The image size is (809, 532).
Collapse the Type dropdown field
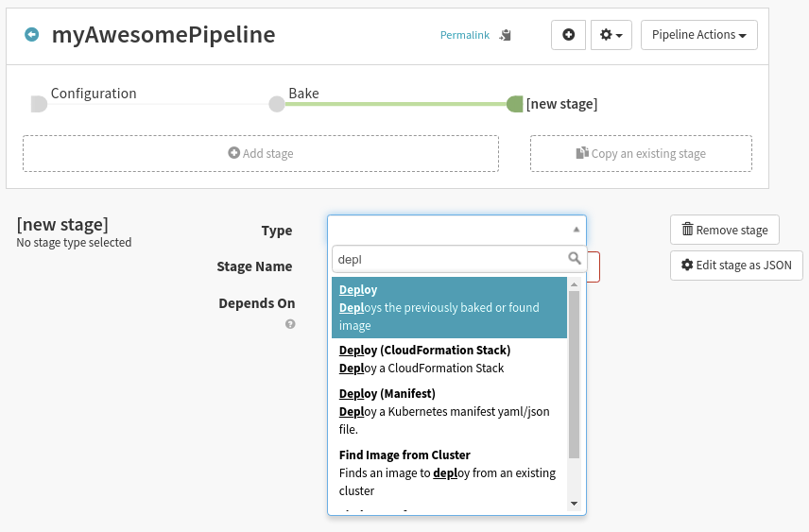(456, 230)
